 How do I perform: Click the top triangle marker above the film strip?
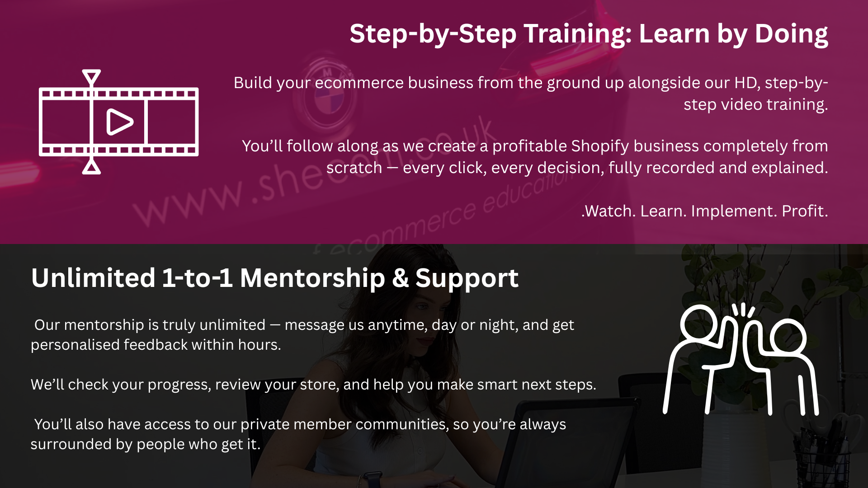tap(91, 76)
